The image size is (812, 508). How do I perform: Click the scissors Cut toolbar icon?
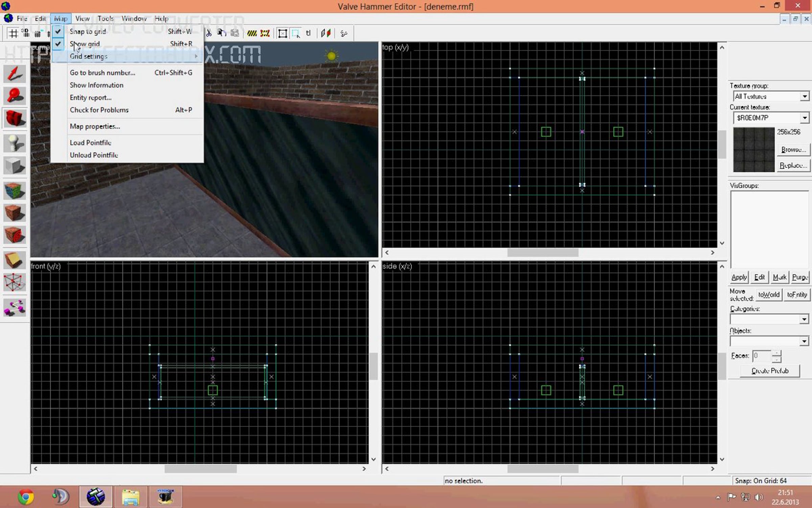[209, 33]
